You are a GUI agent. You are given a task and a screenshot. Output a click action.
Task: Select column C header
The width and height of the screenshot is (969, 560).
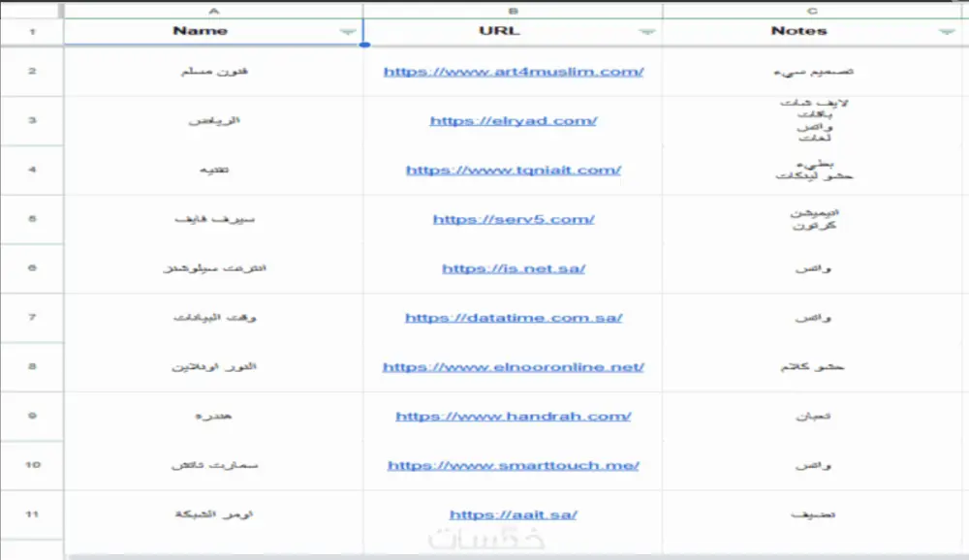(813, 11)
